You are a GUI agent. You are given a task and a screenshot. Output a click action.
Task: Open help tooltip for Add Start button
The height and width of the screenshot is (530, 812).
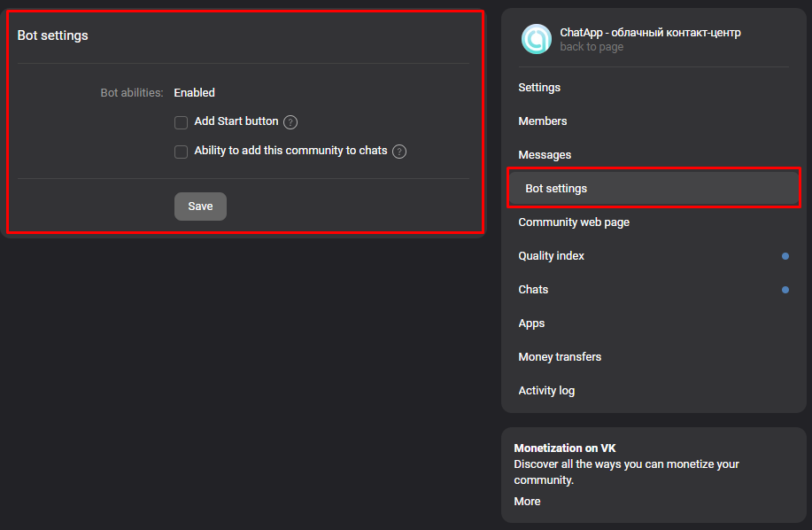tap(290, 122)
